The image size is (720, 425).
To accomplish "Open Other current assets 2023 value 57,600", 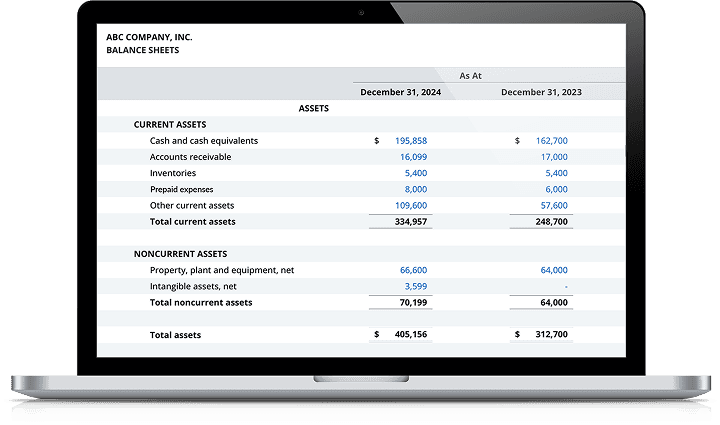I will pyautogui.click(x=553, y=205).
